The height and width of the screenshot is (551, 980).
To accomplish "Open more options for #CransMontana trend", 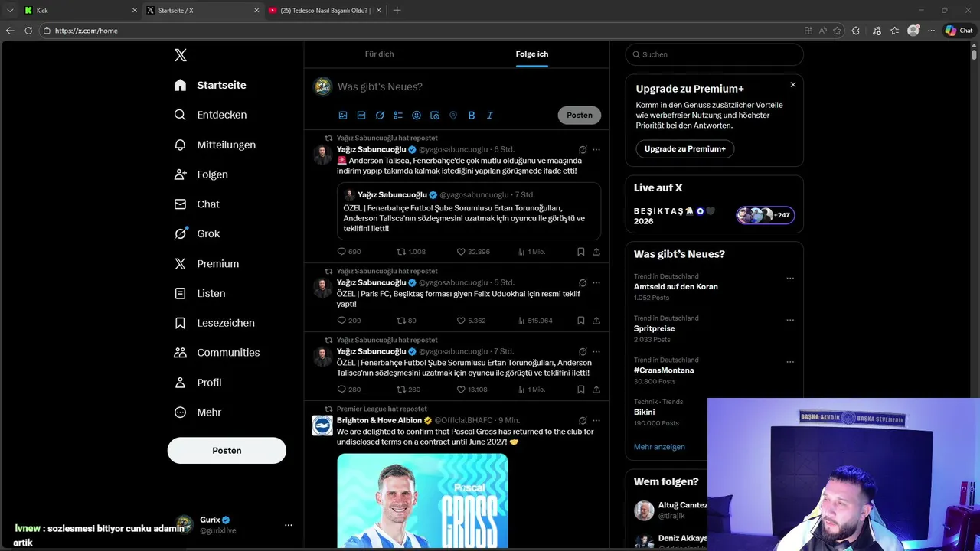I will pos(790,362).
